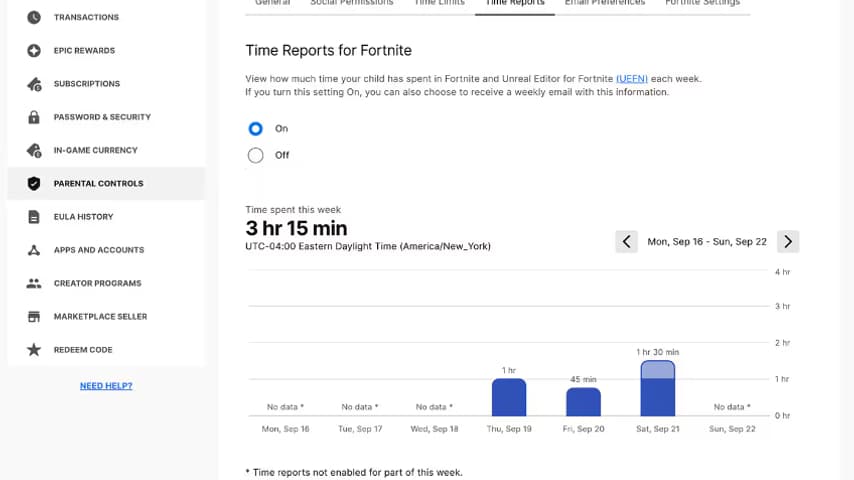Click 'Time reports not enabled' footnote

pos(353,472)
